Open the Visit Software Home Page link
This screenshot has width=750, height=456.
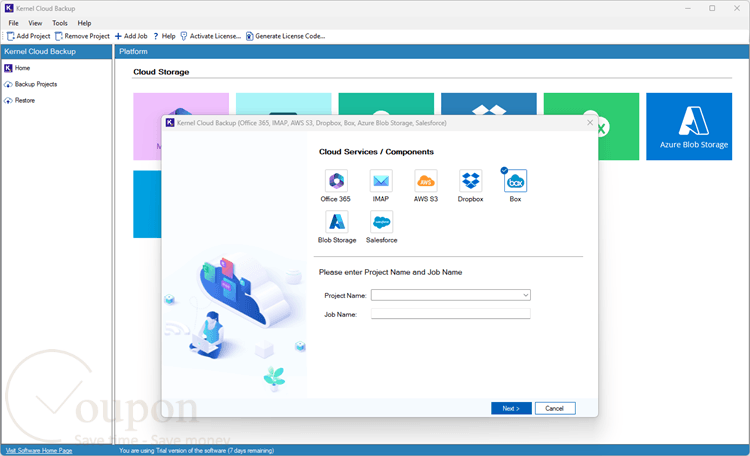click(39, 450)
